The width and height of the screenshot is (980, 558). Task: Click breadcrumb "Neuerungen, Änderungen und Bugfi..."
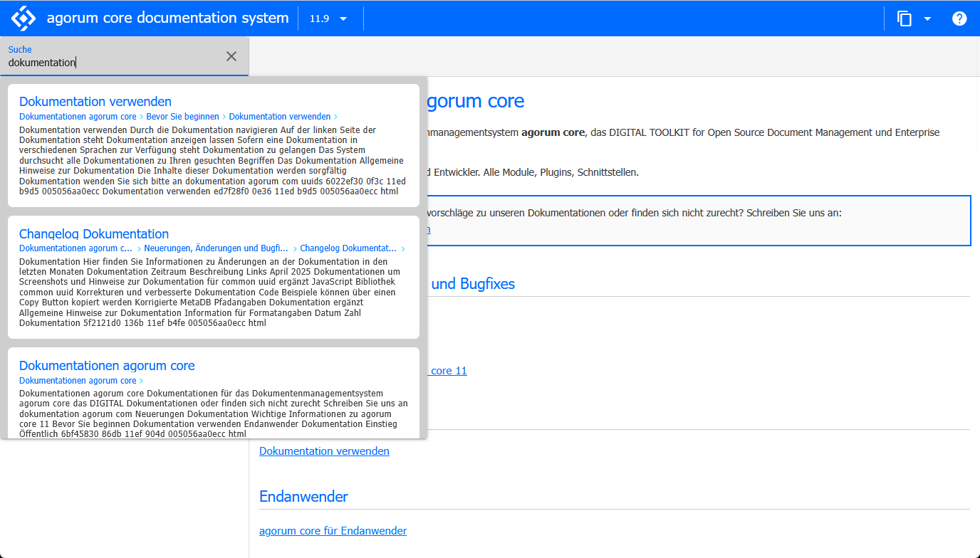tap(216, 248)
